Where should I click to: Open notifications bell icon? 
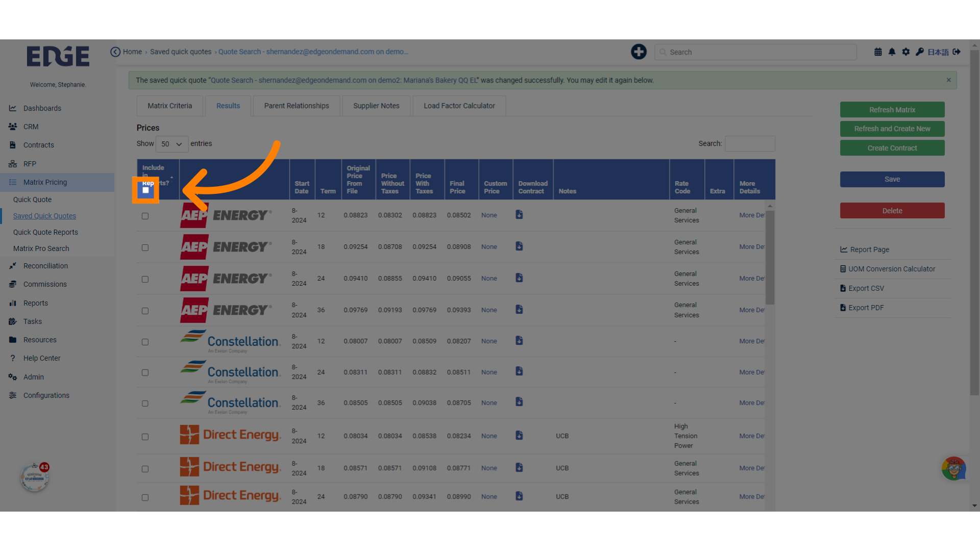click(892, 52)
